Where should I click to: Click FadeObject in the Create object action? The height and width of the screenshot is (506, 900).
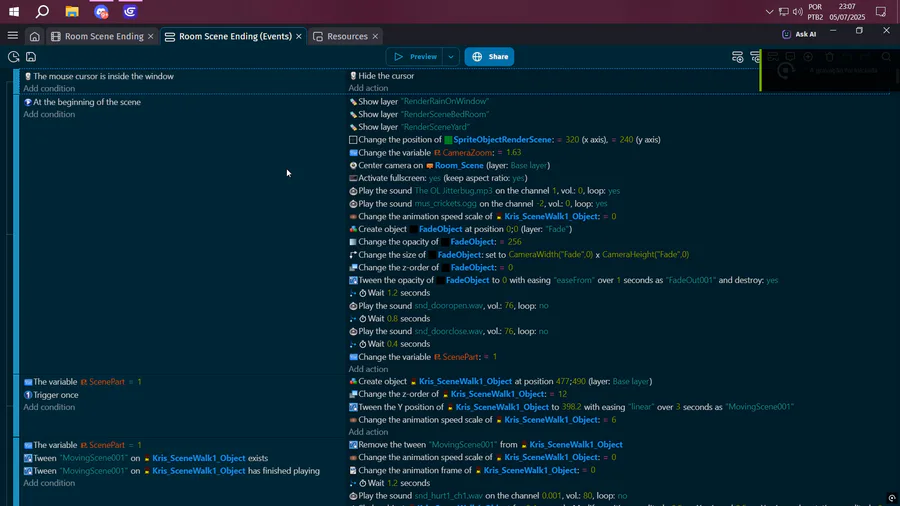coord(440,229)
